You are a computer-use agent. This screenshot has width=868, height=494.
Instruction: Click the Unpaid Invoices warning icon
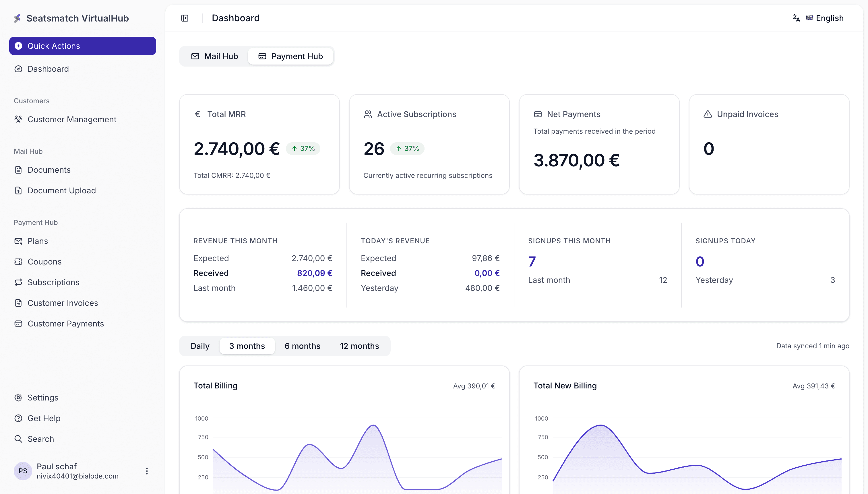point(708,114)
